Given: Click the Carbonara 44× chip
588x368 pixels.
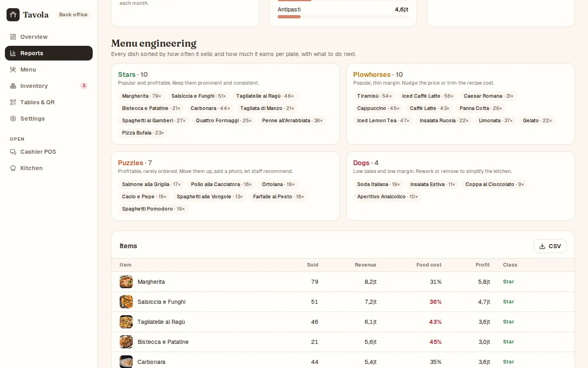Looking at the screenshot, I should pos(210,108).
